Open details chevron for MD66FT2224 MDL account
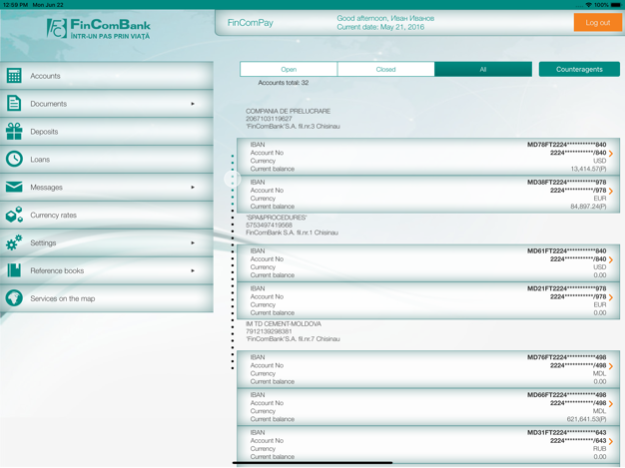Image resolution: width=625 pixels, height=468 pixels. [x=611, y=404]
